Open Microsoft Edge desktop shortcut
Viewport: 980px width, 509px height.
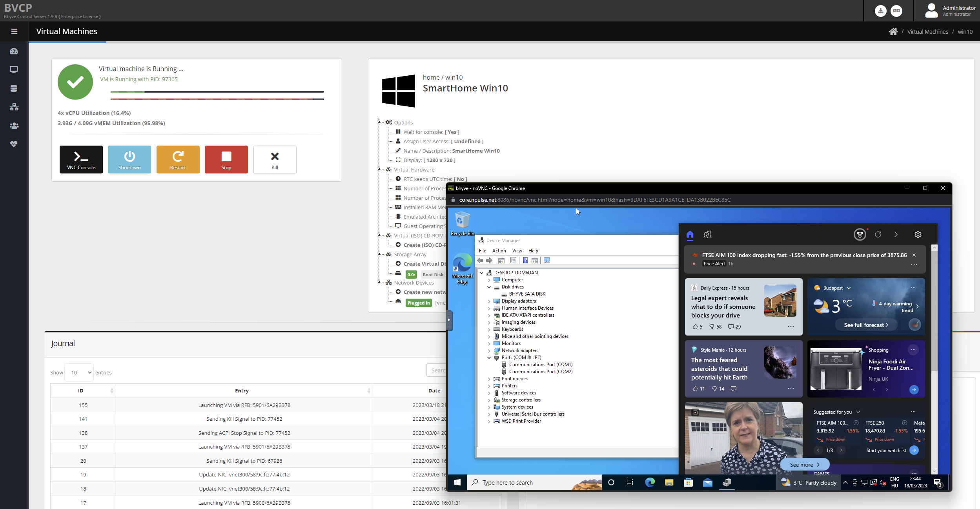pyautogui.click(x=462, y=269)
